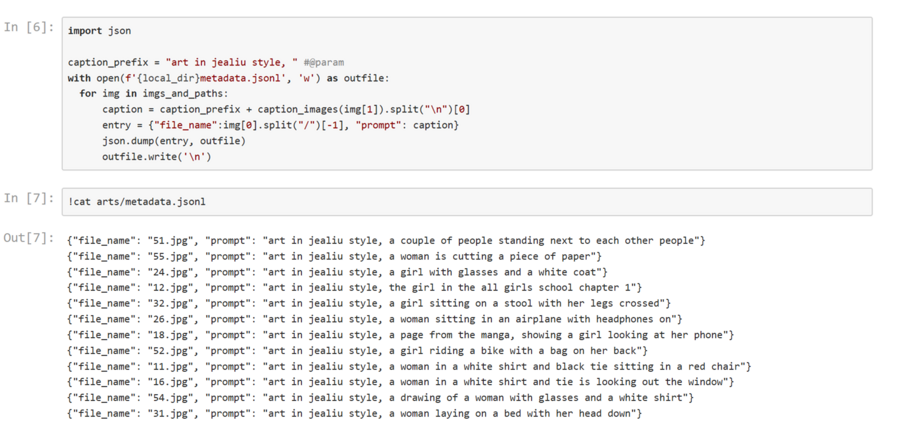
Task: Click the "json.dump(entry, outfile)" line
Action: [173, 140]
